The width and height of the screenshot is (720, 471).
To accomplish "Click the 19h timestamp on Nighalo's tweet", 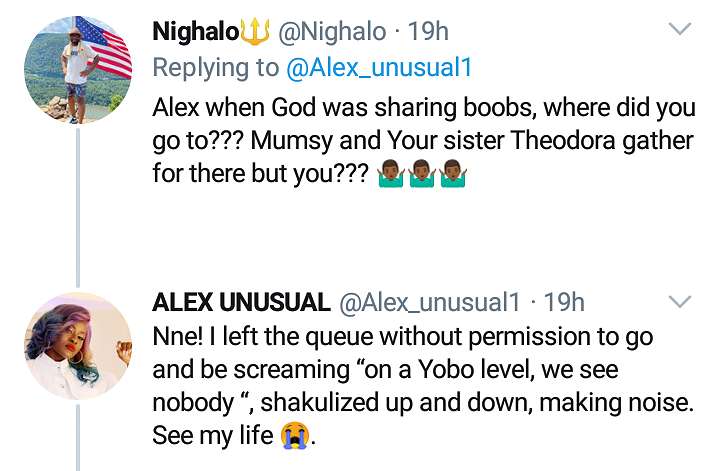I will coord(429,32).
